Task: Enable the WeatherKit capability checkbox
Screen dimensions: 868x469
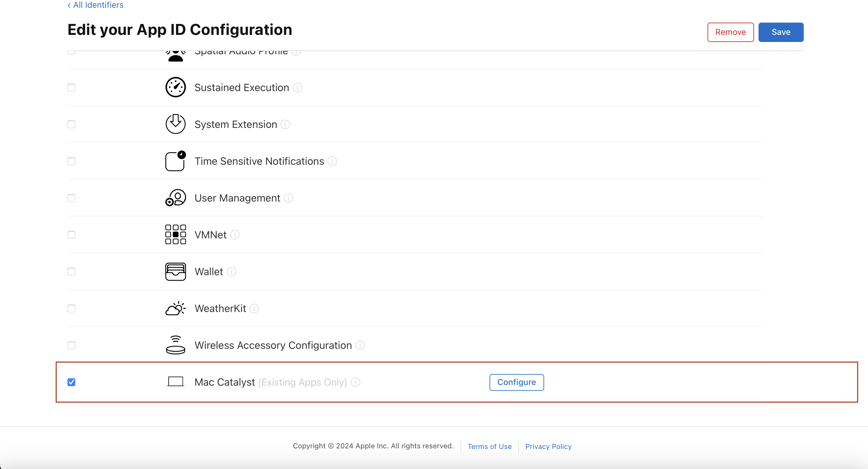Action: coord(71,308)
